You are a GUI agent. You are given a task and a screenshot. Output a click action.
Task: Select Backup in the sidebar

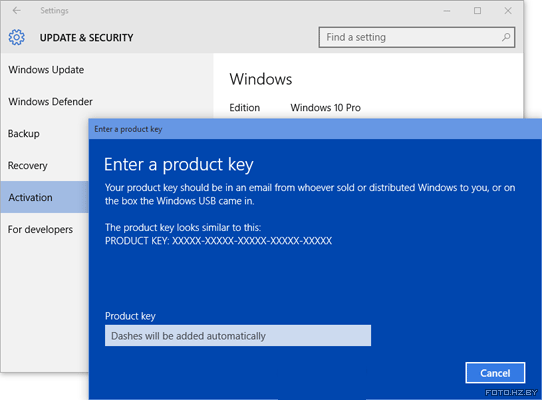24,134
